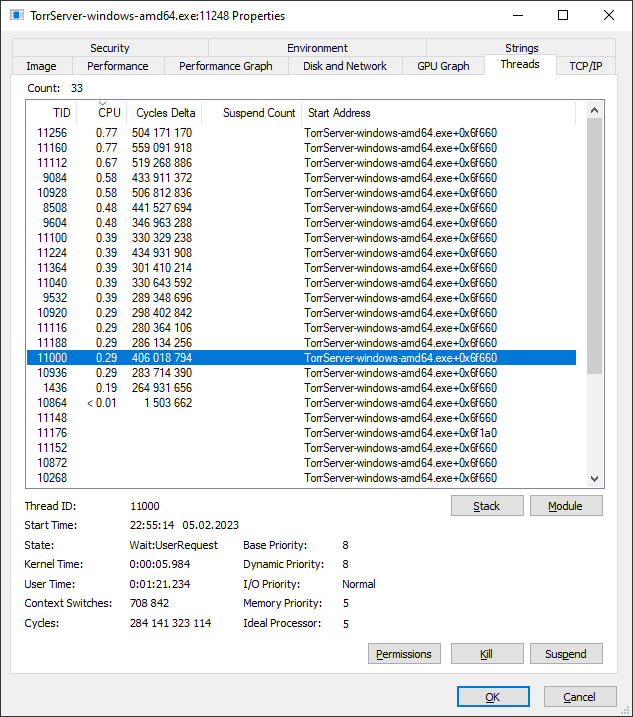Open the Performance tab
Viewport: 633px width, 717px height.
tap(118, 66)
